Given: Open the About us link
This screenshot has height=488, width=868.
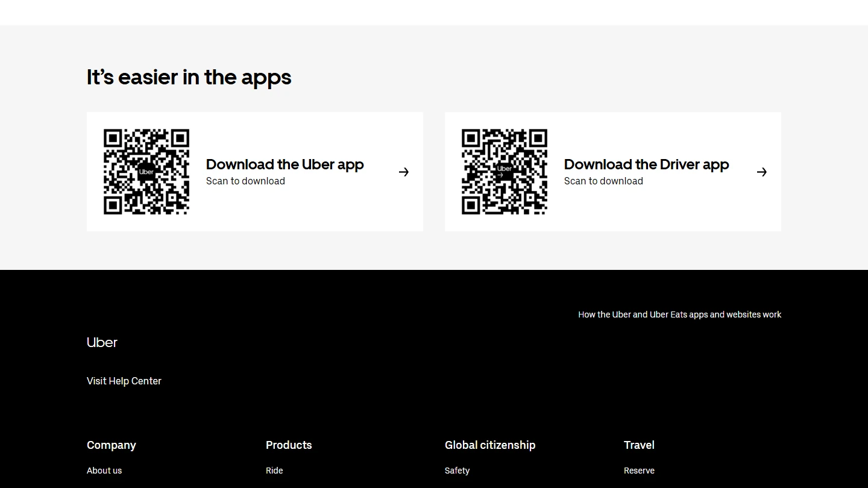Looking at the screenshot, I should 104,471.
